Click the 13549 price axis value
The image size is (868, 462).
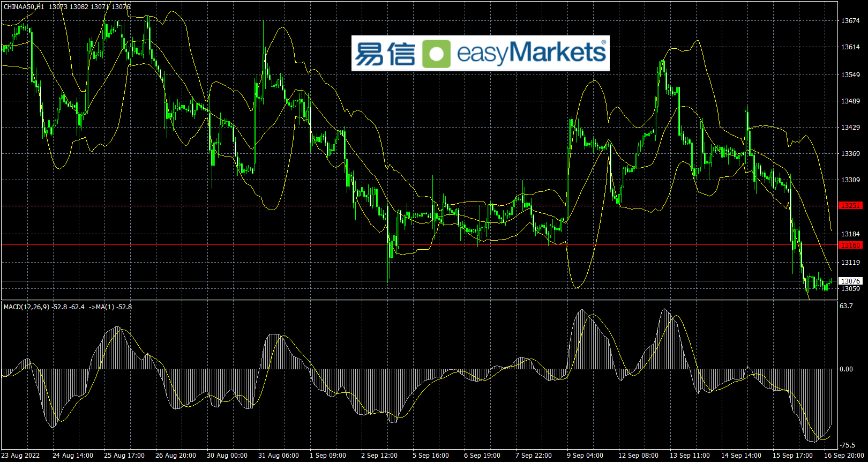point(850,74)
